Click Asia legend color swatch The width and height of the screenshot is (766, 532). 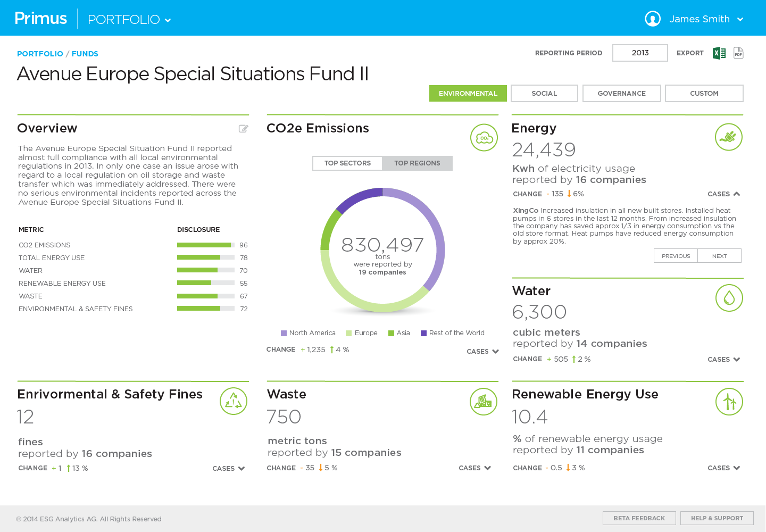click(x=391, y=334)
